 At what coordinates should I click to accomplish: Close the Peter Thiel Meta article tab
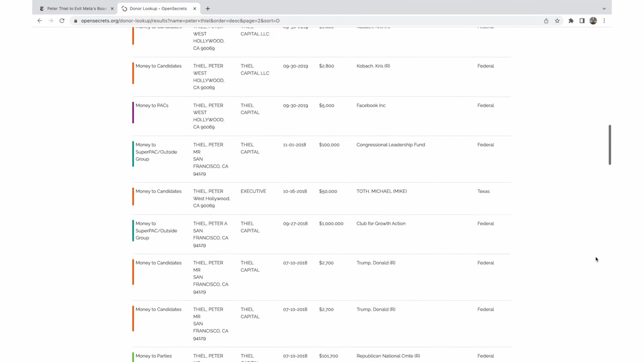[112, 9]
